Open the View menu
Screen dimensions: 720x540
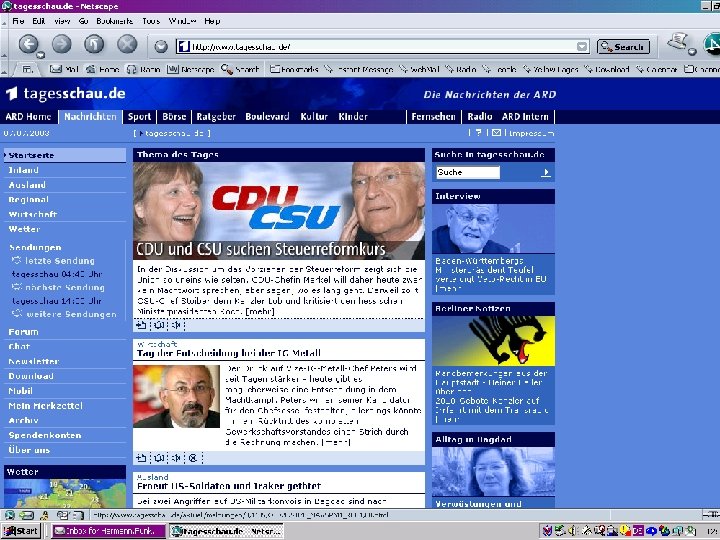pos(62,21)
